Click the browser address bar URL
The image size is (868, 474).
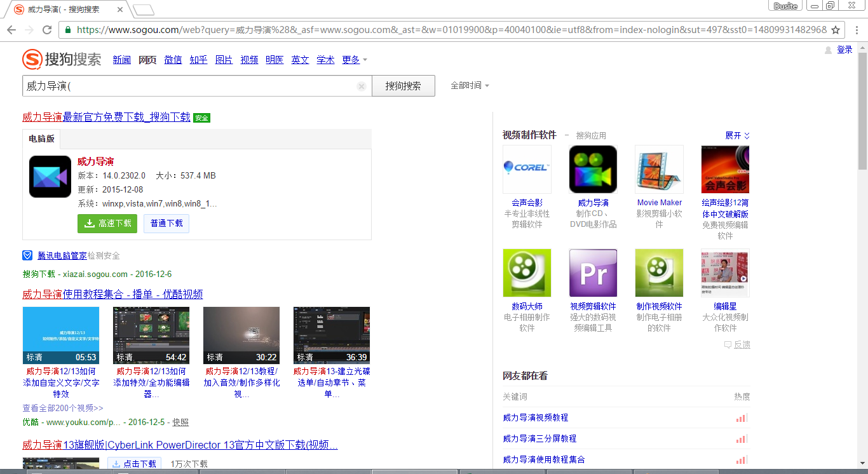tap(451, 30)
